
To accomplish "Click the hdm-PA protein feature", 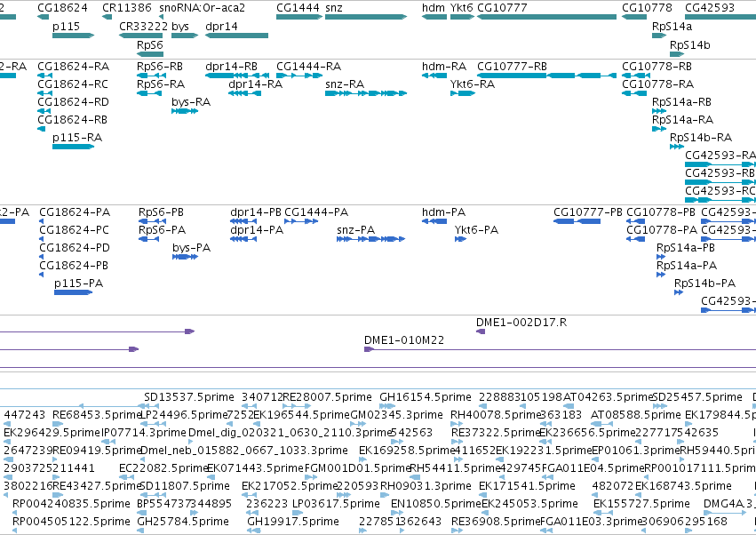I will [x=434, y=221].
